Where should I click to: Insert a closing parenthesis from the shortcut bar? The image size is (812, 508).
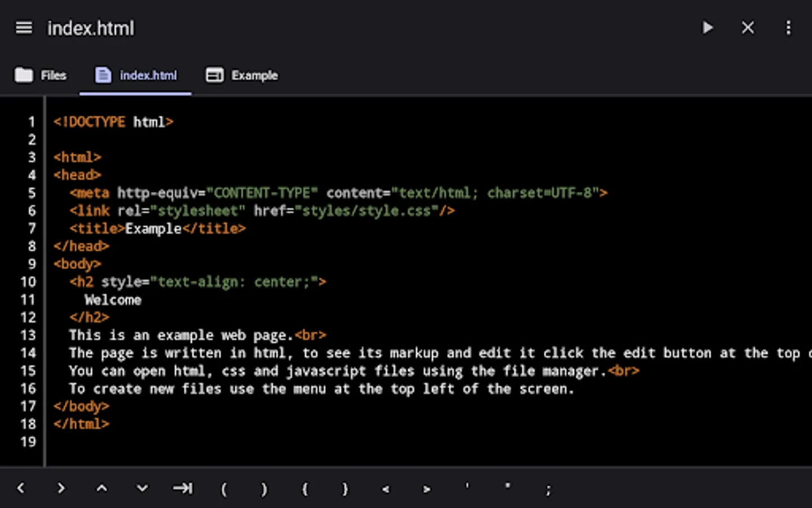[264, 489]
